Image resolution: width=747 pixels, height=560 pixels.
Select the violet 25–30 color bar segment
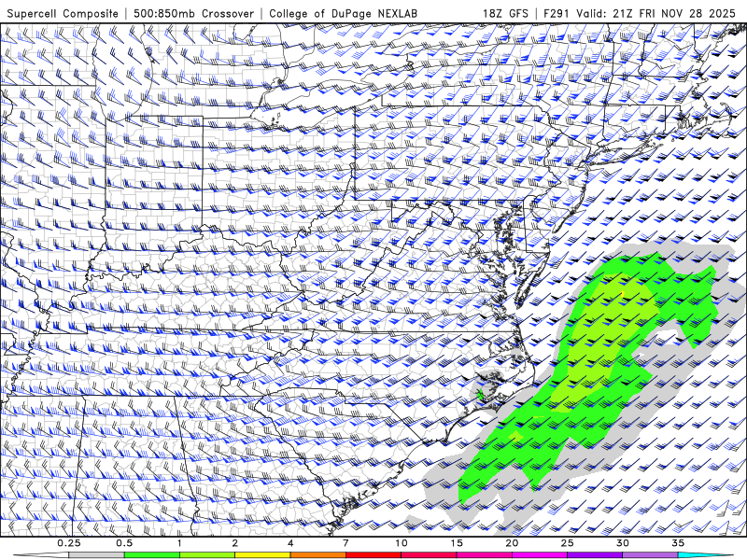coord(595,555)
